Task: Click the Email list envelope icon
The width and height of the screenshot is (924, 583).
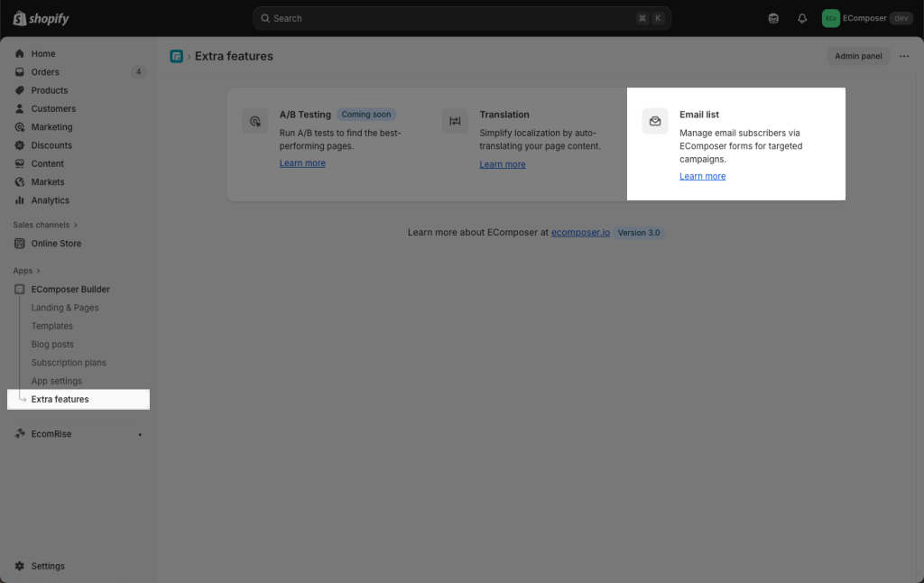Action: (655, 121)
